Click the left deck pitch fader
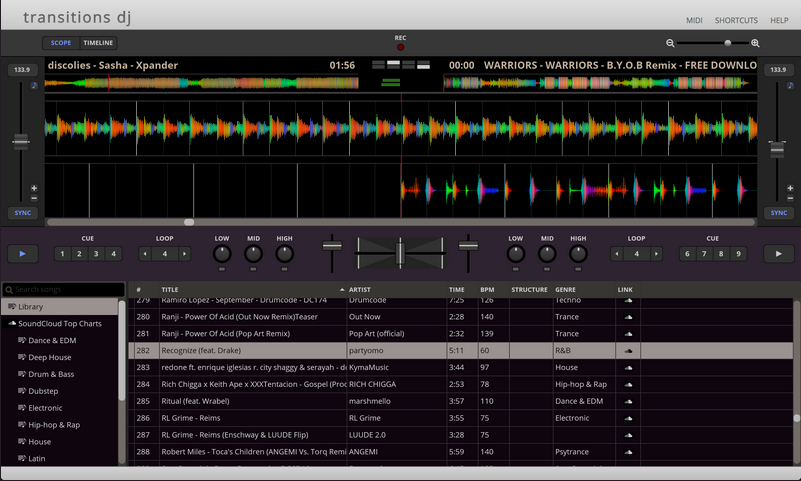 coord(21,141)
